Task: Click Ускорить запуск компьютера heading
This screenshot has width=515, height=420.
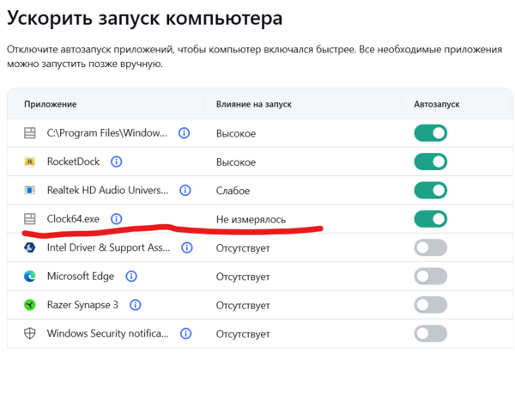Action: 144,18
